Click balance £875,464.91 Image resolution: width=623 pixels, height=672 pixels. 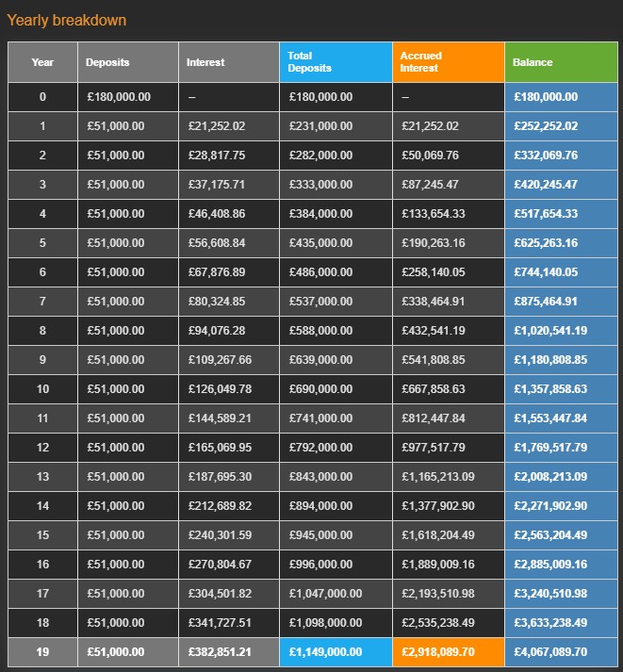click(546, 302)
